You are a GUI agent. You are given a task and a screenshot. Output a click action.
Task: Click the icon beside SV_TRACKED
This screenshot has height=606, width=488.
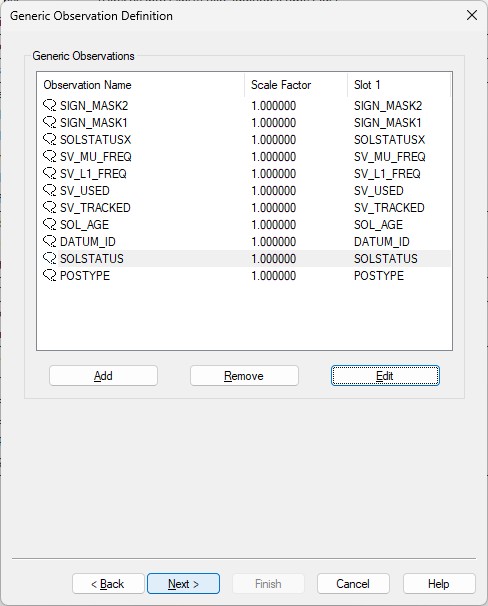pos(49,208)
